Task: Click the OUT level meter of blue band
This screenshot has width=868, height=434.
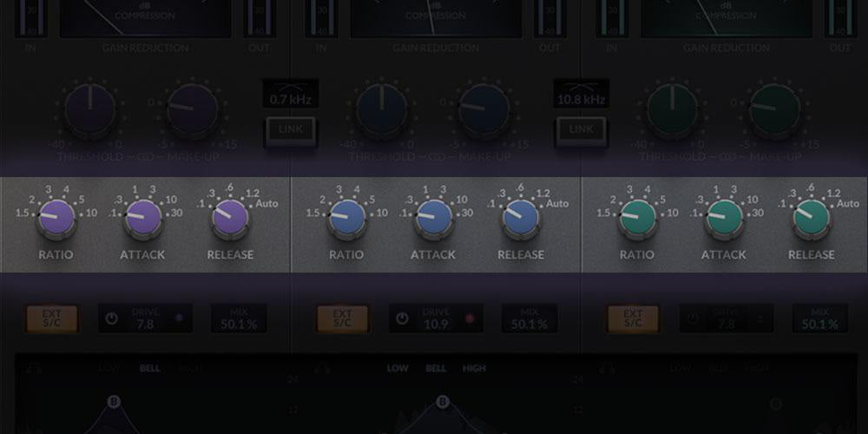Action: tap(549, 18)
